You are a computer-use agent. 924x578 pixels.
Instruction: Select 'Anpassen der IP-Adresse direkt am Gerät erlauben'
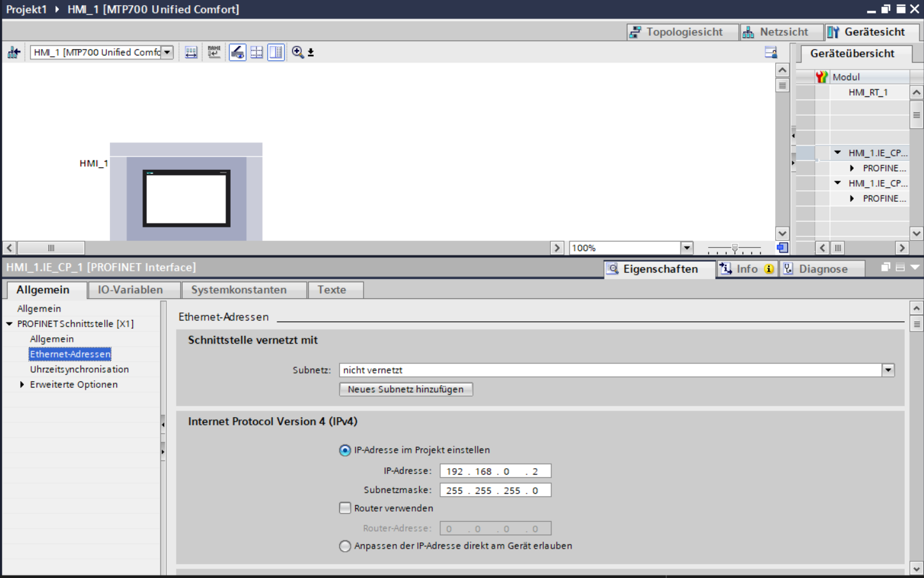pyautogui.click(x=345, y=546)
